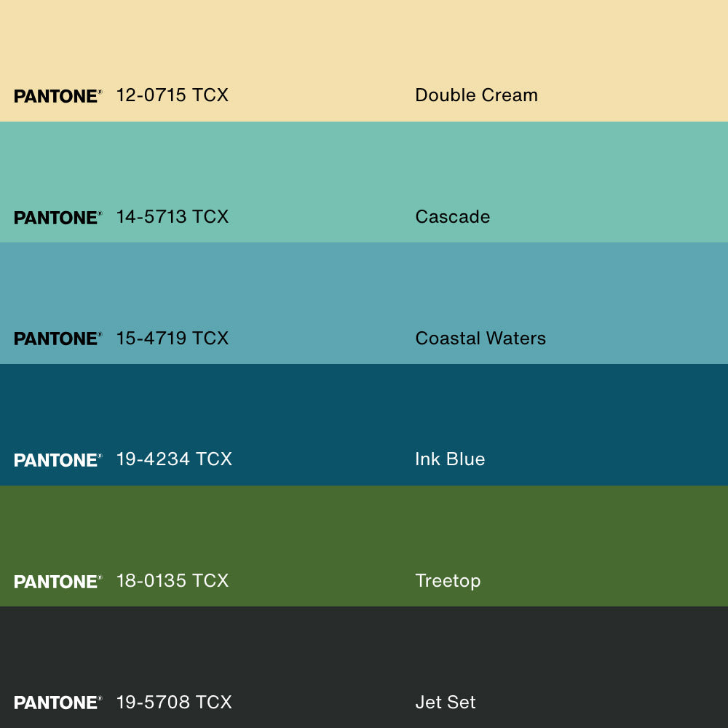728x728 pixels.
Task: Click the PANTONE logo on Jet Set row
Action: pyautogui.click(x=58, y=703)
